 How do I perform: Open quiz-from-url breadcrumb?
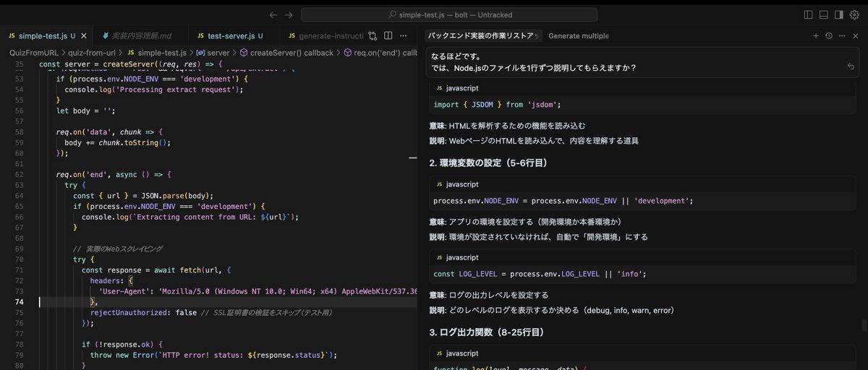[91, 53]
